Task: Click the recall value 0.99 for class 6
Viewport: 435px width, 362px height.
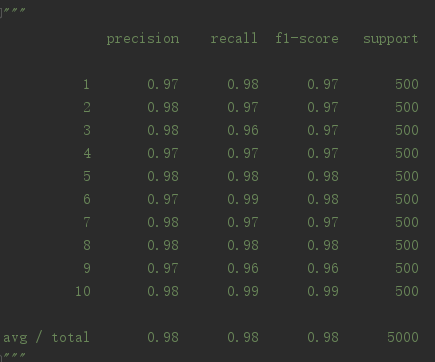Action: click(243, 199)
